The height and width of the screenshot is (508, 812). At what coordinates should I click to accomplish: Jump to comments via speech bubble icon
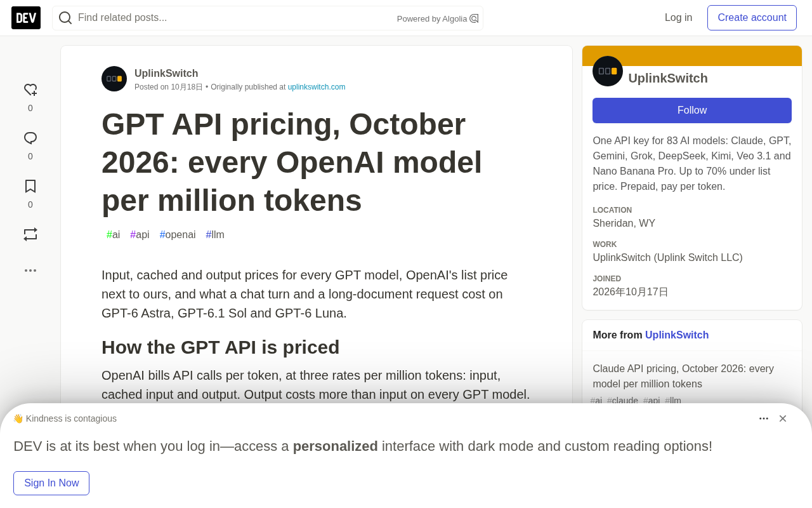click(x=30, y=138)
